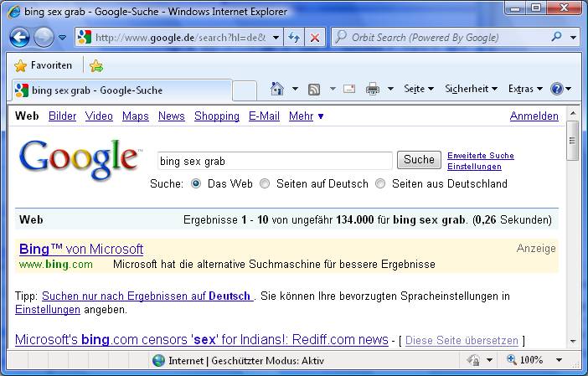
Task: Switch to Bilder search tab
Action: 62,116
